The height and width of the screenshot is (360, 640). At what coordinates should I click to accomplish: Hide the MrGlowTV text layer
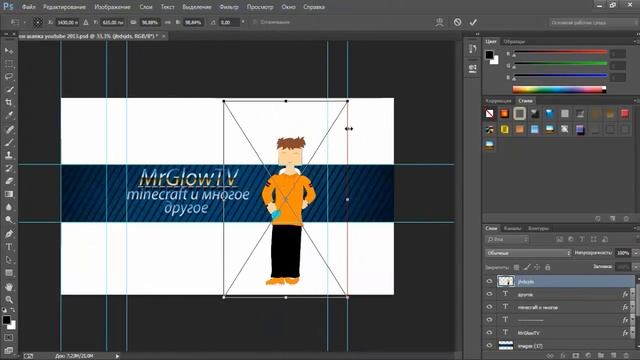pyautogui.click(x=489, y=333)
